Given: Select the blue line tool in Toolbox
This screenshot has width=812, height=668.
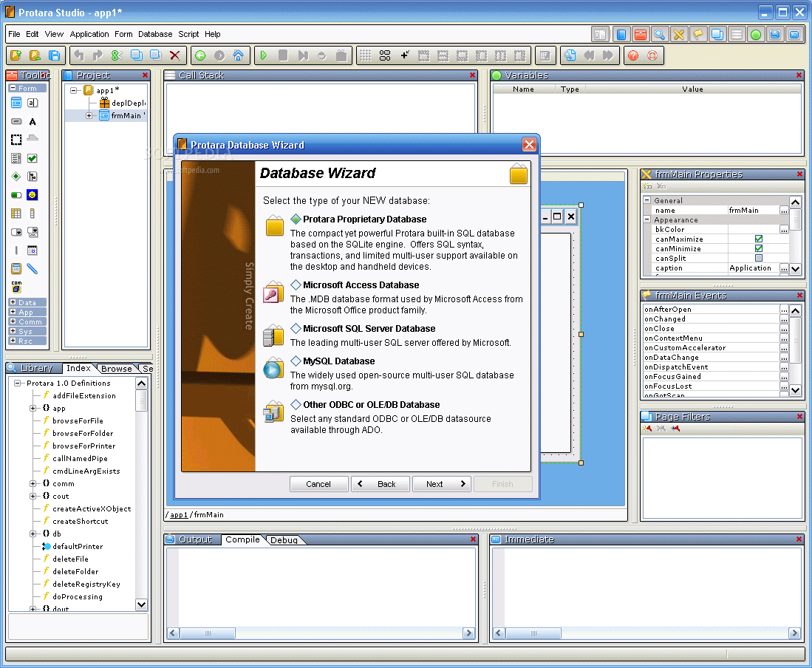Looking at the screenshot, I should point(33,269).
